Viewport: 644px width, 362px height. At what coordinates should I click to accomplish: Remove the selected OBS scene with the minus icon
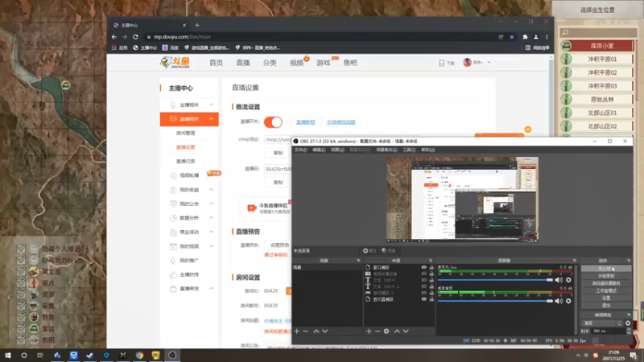click(306, 331)
